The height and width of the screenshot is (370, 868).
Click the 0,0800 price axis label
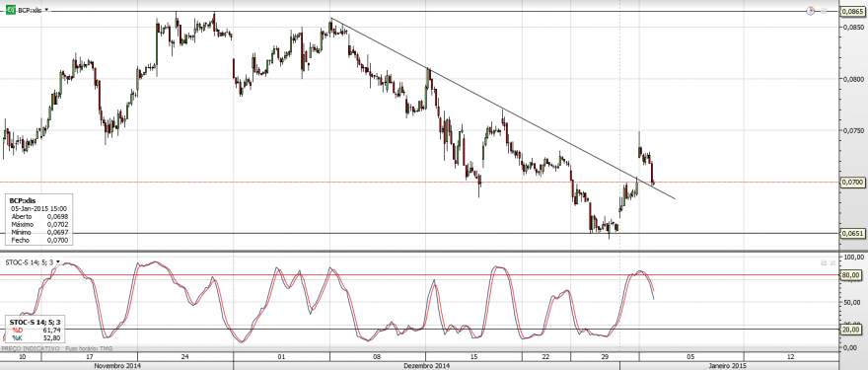point(854,79)
